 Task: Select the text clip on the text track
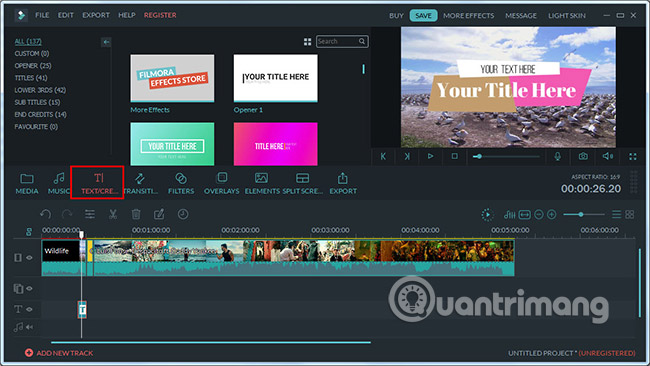click(82, 310)
